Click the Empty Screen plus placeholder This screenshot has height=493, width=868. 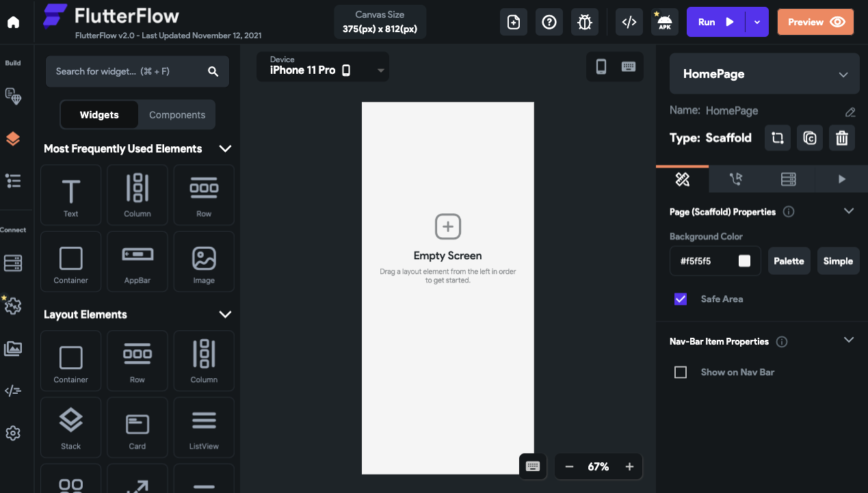pyautogui.click(x=448, y=226)
